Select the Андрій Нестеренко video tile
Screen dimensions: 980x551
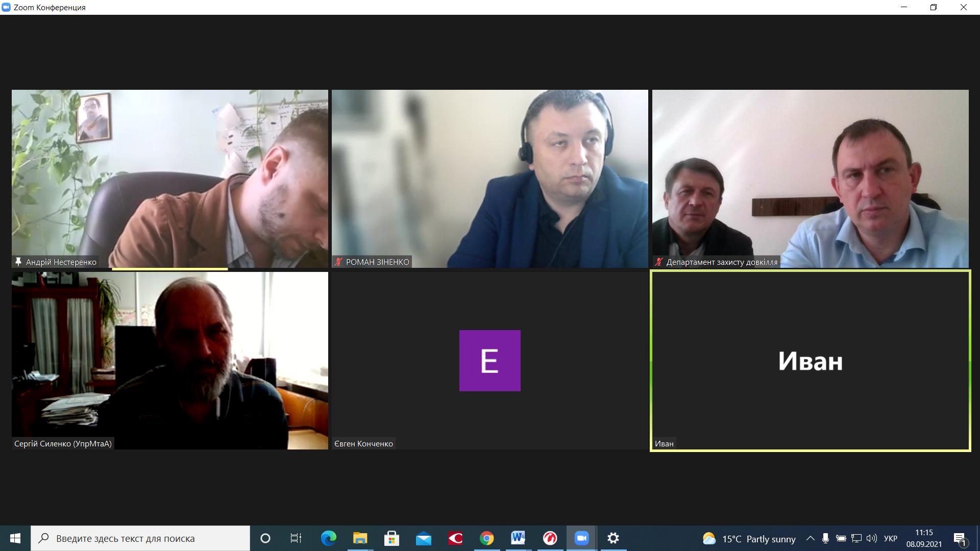(x=170, y=179)
